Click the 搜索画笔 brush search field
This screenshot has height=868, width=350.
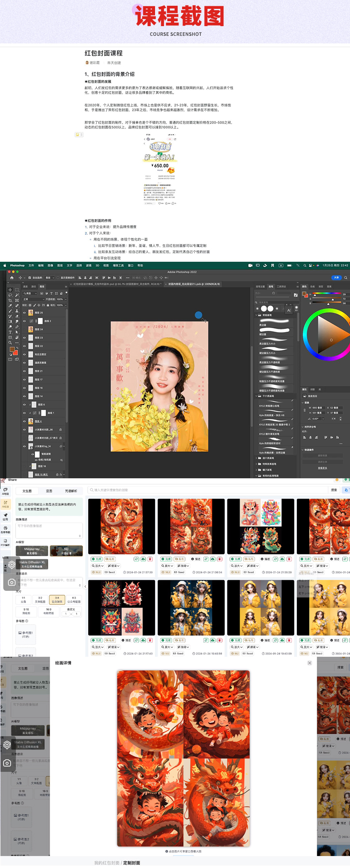pyautogui.click(x=279, y=302)
